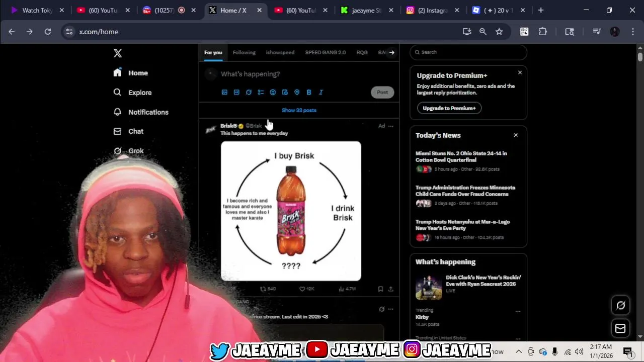Click the X search box
This screenshot has height=362, width=644.
point(468,52)
